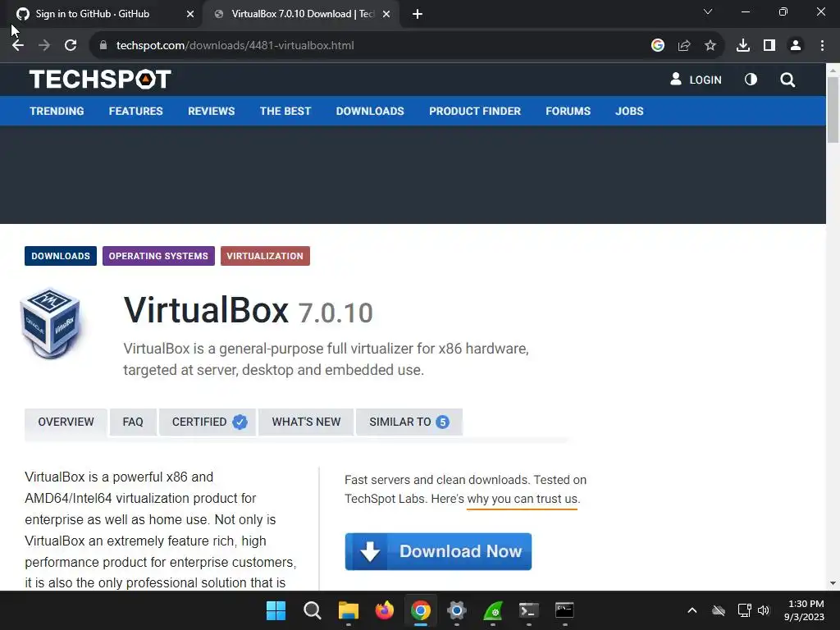Click the scrollbar down arrow
This screenshot has width=840, height=630.
[833, 583]
